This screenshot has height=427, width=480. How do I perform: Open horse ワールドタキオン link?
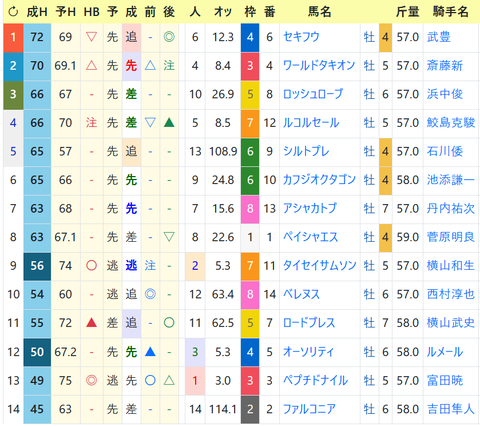[319, 66]
